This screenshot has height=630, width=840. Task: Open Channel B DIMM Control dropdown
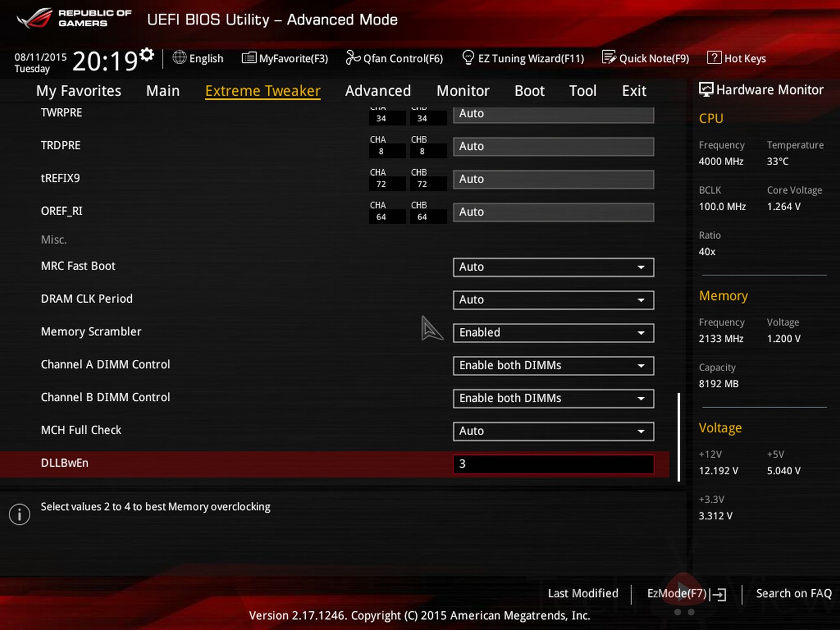click(x=553, y=398)
